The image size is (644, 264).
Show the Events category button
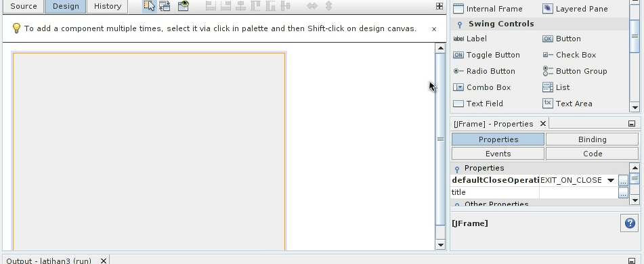[x=498, y=154]
